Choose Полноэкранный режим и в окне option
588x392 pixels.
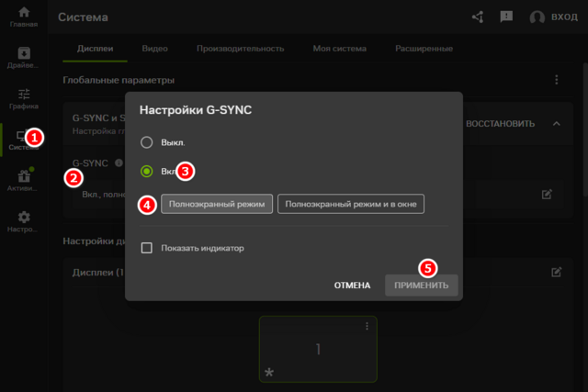click(x=351, y=204)
